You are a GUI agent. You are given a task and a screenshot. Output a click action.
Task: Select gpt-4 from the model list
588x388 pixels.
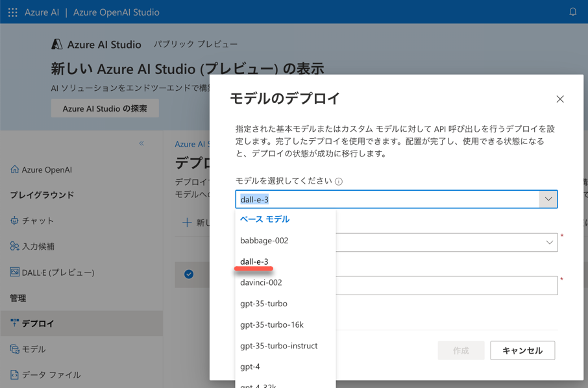click(250, 367)
